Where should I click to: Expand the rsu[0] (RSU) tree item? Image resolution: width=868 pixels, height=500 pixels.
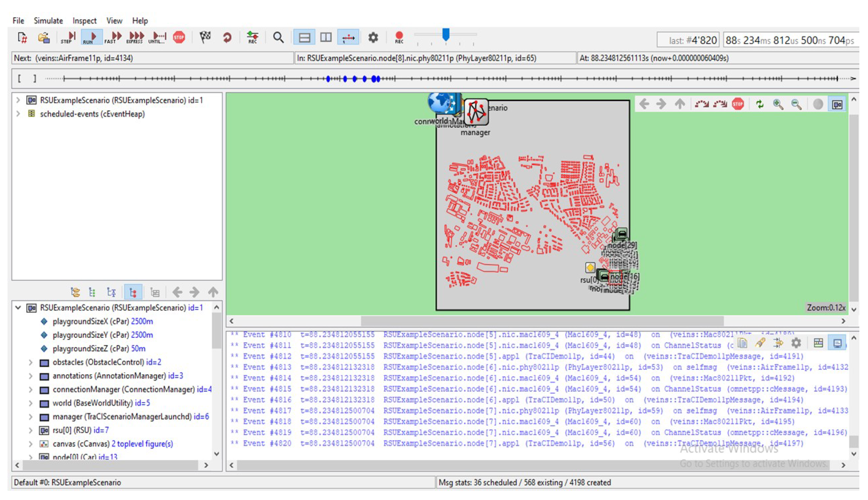31,430
